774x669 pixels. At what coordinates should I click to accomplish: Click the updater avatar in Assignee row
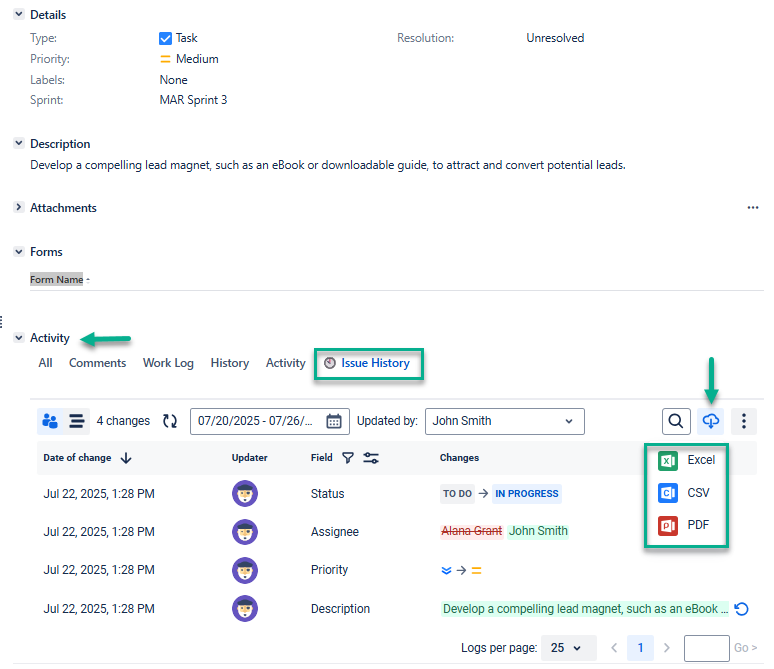click(245, 532)
